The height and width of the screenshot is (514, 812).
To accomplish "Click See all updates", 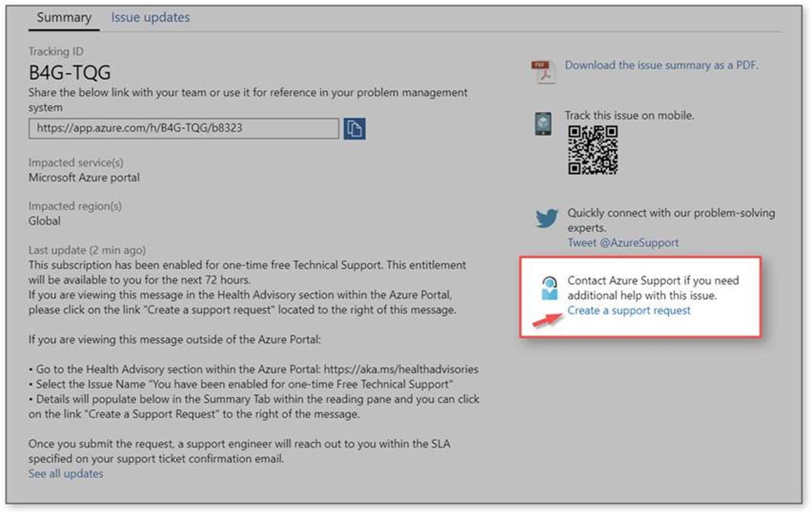I will [65, 473].
